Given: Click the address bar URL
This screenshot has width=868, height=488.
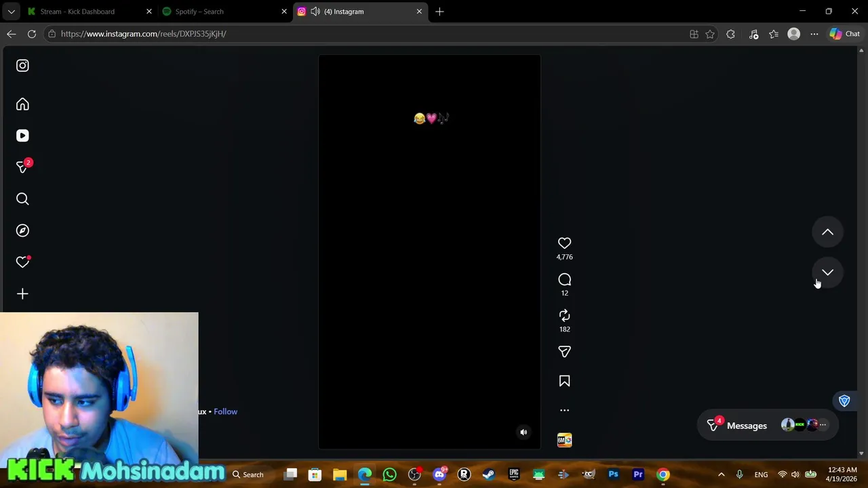Looking at the screenshot, I should click(143, 34).
